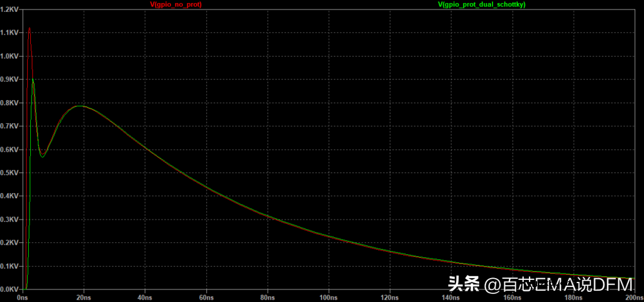Click the 1.1KV label on the vertical axis
This screenshot has width=644, height=302.
click(10, 33)
